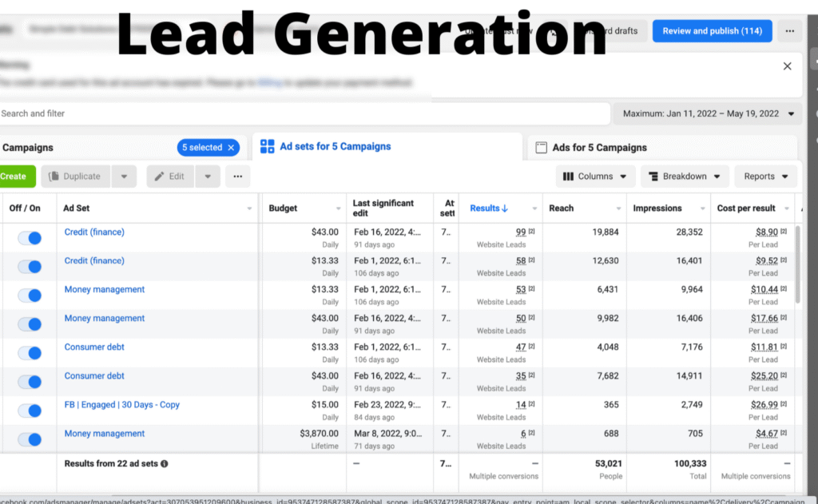The width and height of the screenshot is (818, 504).
Task: Click the Ads tab window icon
Action: click(x=541, y=148)
